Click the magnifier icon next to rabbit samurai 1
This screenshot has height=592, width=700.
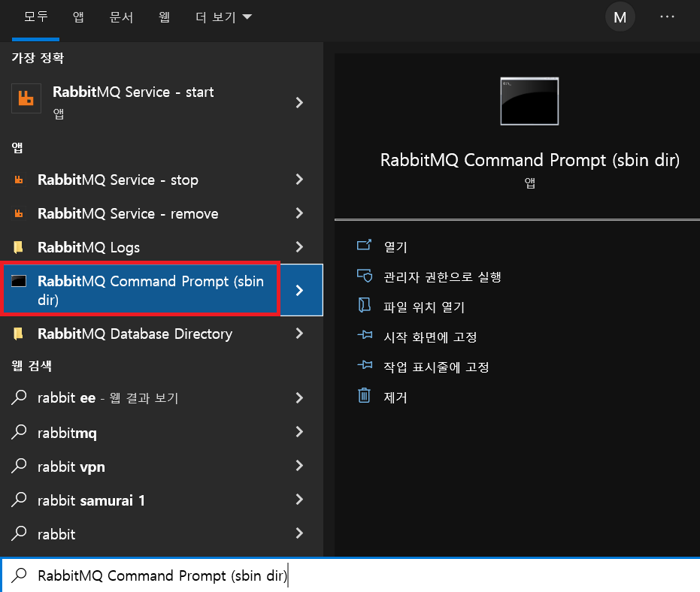pos(19,499)
